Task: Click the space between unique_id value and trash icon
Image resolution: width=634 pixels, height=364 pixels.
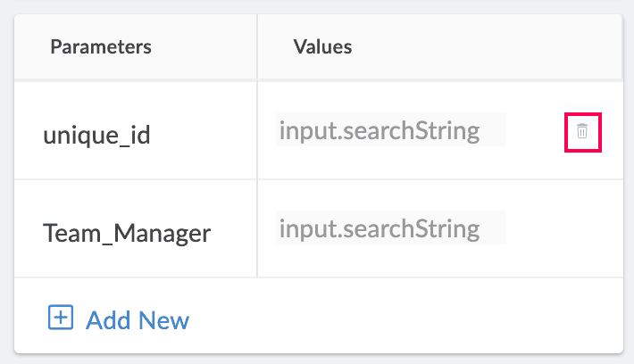Action: click(x=536, y=132)
